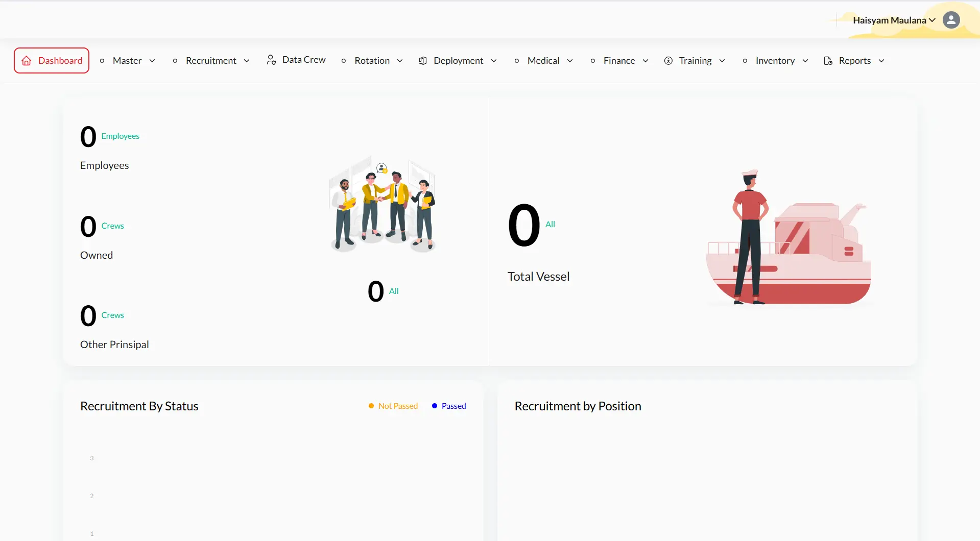Image resolution: width=980 pixels, height=541 pixels.
Task: Click the Reports document icon
Action: click(828, 61)
